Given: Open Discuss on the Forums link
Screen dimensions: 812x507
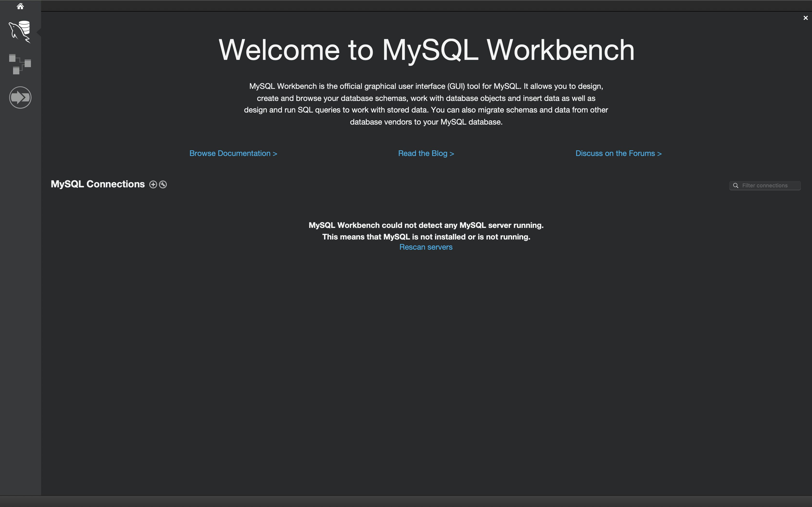Looking at the screenshot, I should tap(618, 153).
